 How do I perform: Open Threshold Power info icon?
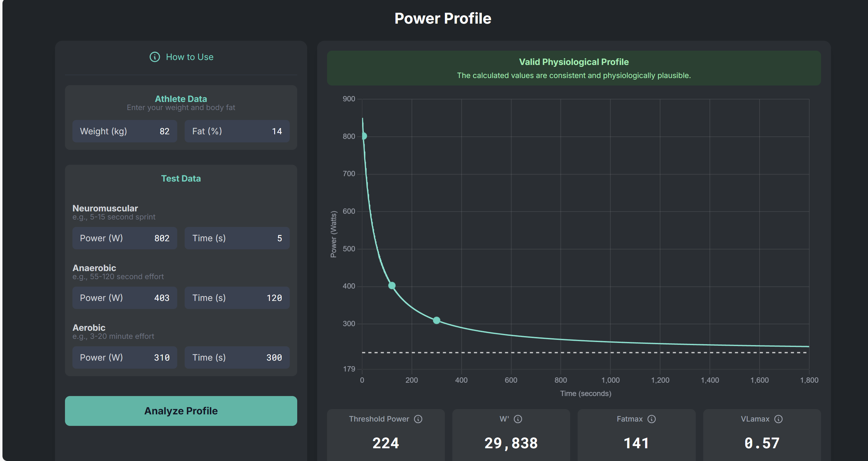point(418,419)
